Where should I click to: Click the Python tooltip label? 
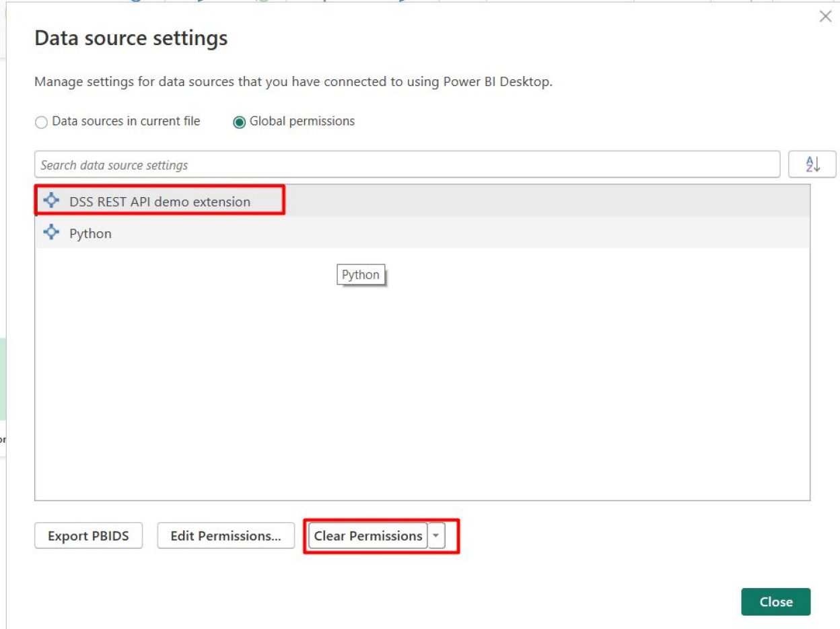tap(361, 274)
